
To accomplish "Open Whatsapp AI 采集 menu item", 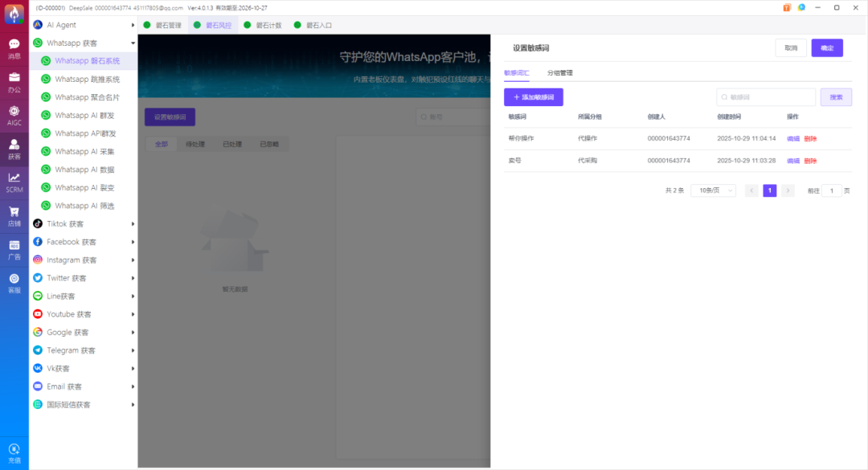I will [83, 151].
